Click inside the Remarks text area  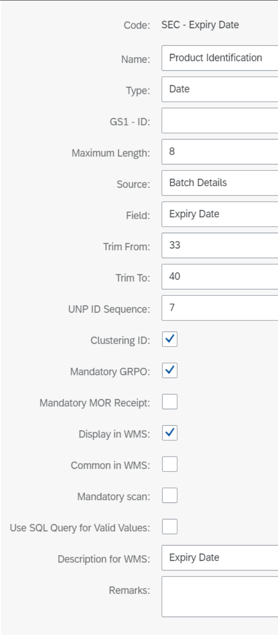click(x=220, y=597)
